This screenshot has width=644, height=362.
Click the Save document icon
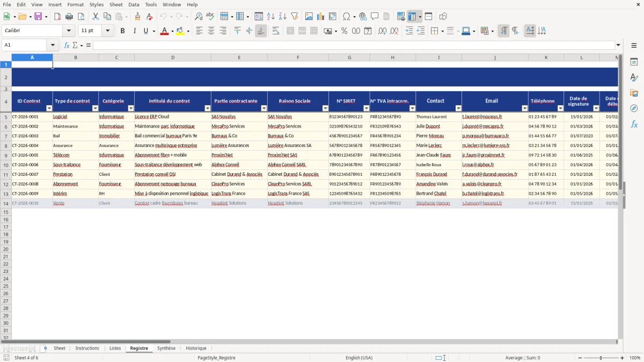point(38,17)
